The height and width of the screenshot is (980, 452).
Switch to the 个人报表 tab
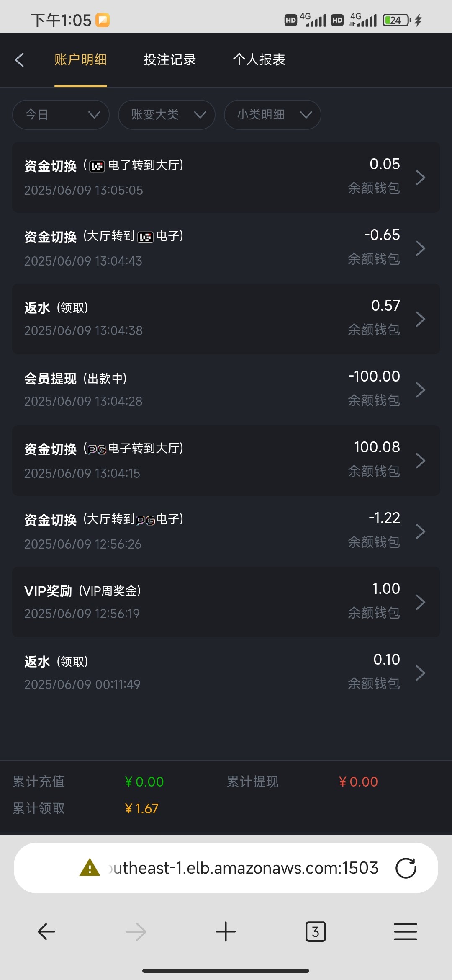tap(259, 60)
